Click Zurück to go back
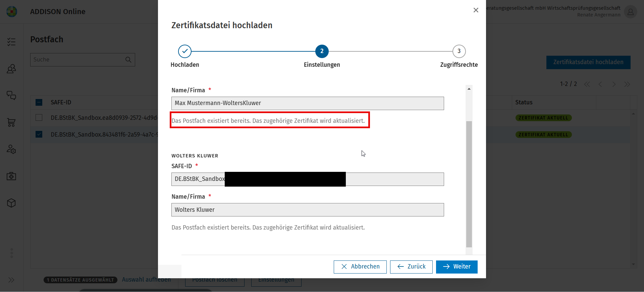The image size is (644, 292). (411, 267)
